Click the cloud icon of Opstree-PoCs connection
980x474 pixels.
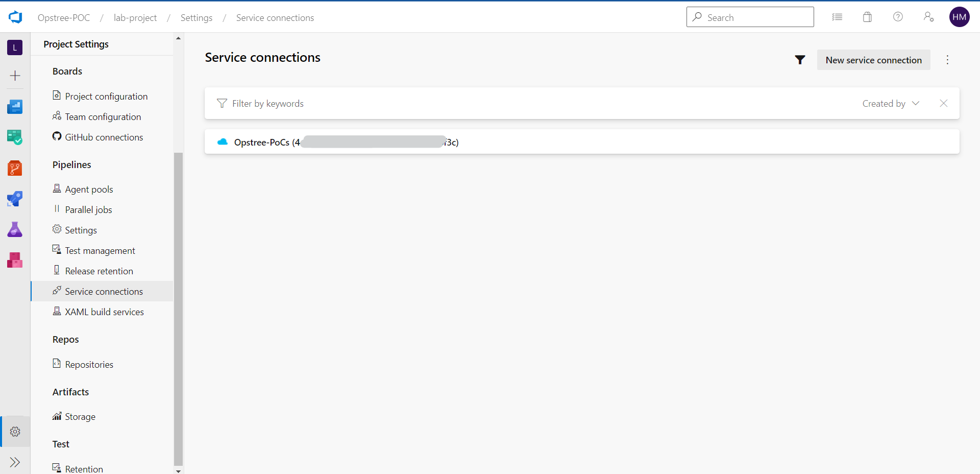pos(223,142)
